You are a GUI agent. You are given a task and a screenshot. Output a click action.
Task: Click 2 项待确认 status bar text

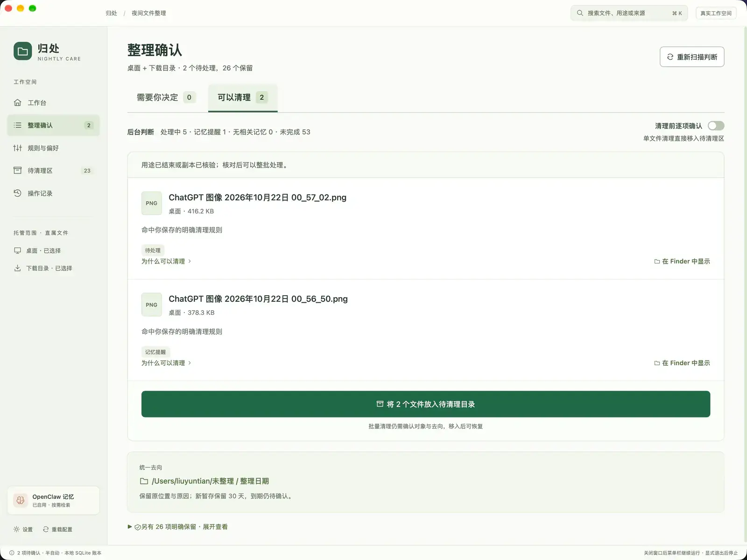click(x=28, y=553)
